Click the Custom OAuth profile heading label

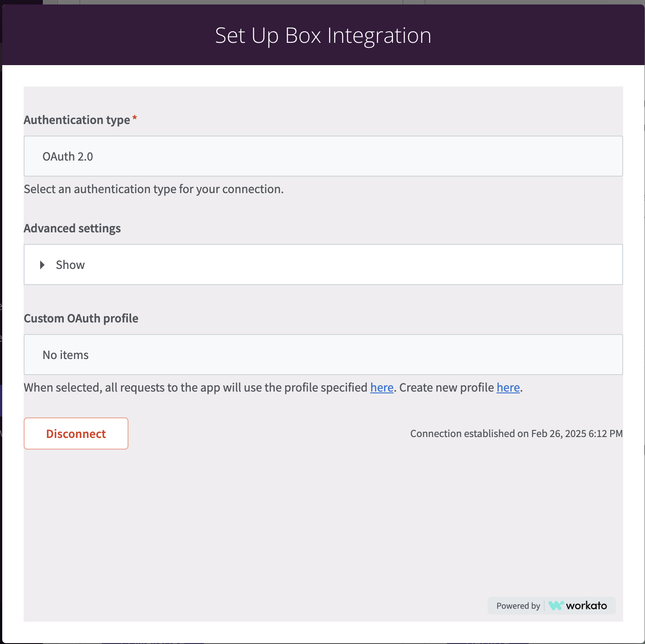[x=81, y=318]
